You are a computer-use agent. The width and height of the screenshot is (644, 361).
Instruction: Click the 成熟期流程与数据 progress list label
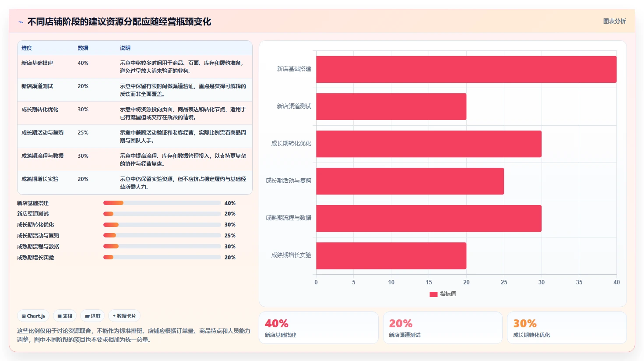[38, 247]
